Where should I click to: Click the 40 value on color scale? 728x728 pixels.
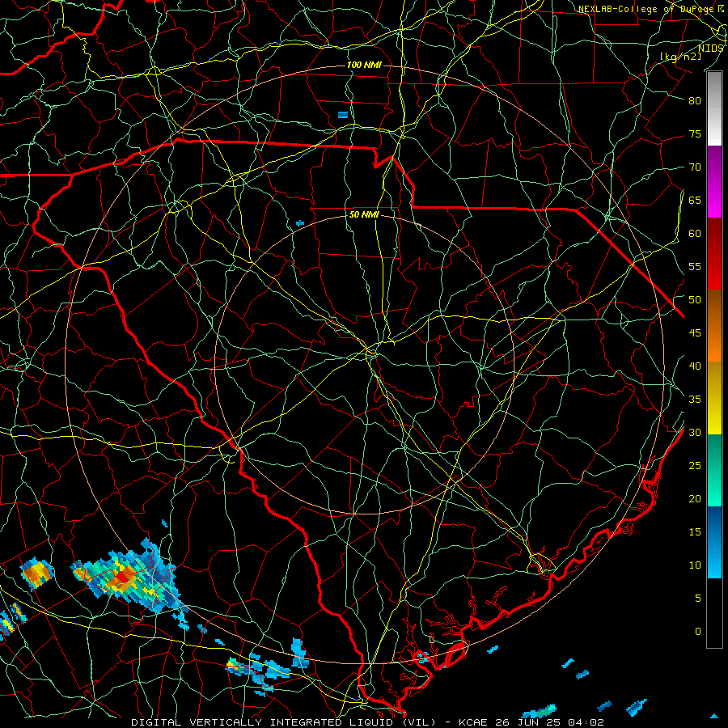pyautogui.click(x=695, y=366)
